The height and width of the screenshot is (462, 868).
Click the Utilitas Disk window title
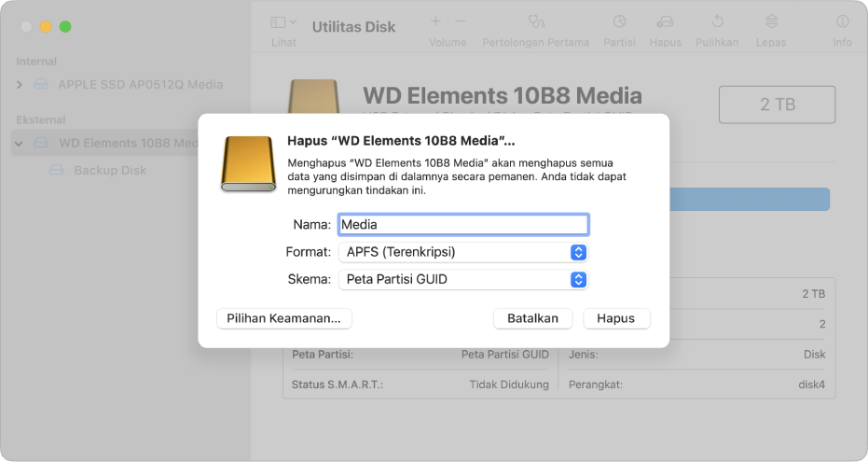[x=353, y=26]
